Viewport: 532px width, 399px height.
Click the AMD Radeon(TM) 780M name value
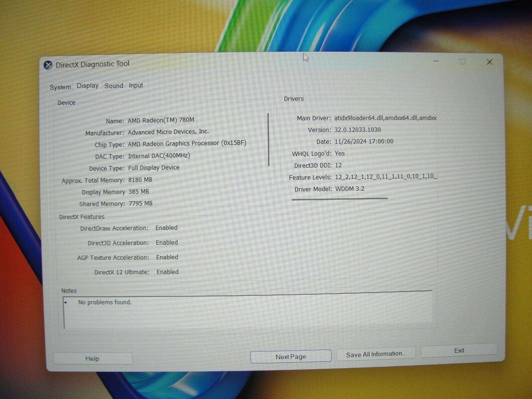click(x=161, y=120)
